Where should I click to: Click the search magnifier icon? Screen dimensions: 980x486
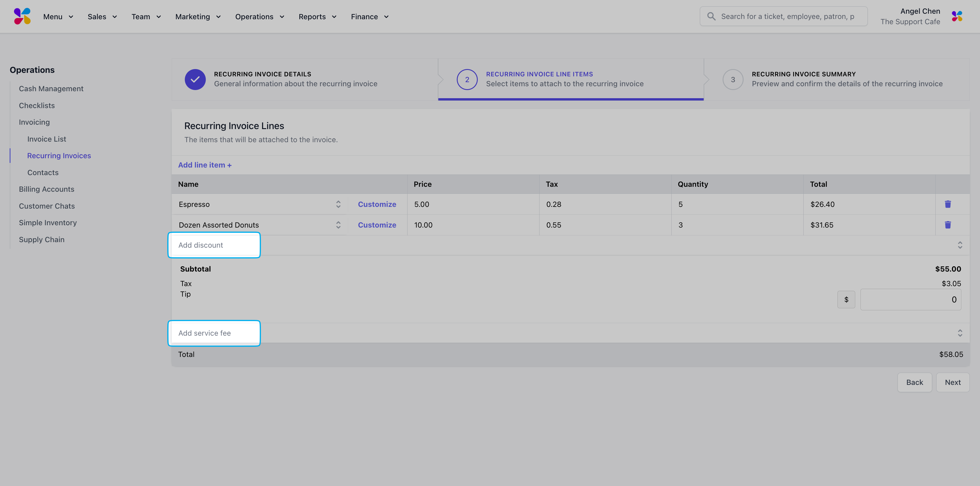click(x=711, y=16)
